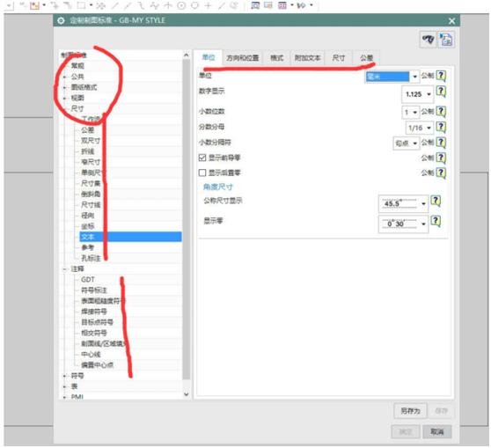The image size is (491, 448).
Task: Select 径向 in the tree
Action: click(x=87, y=216)
